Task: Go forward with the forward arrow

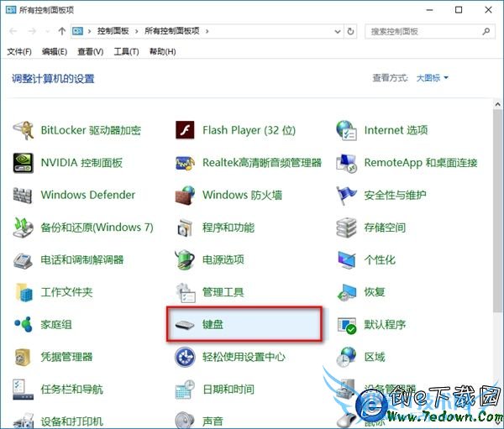Action: point(32,31)
